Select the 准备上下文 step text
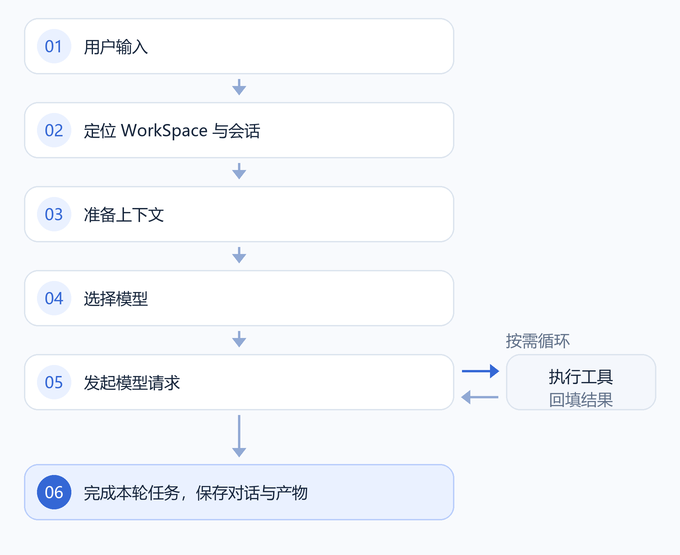 (124, 215)
